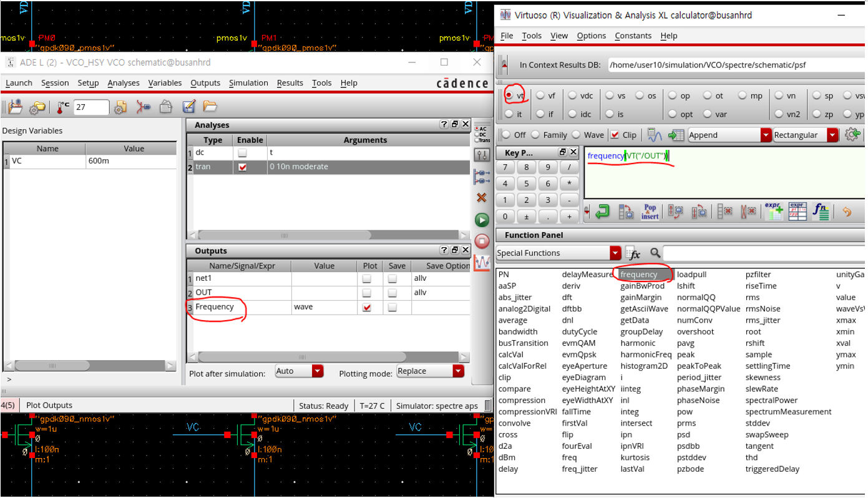This screenshot has height=498, width=868.
Task: Click the temperature input field showing 27
Action: [91, 107]
